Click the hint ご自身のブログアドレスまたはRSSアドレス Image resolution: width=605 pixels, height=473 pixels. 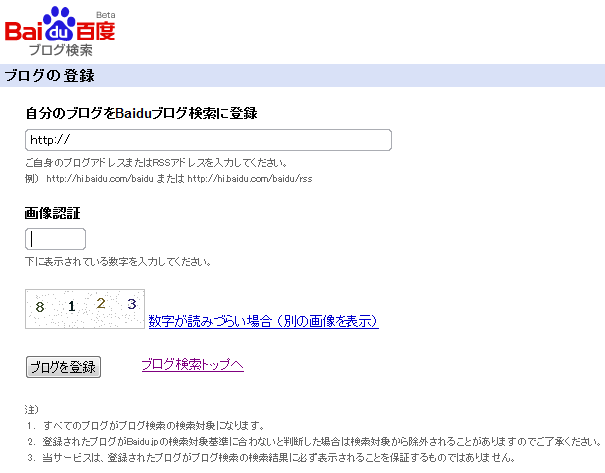(x=156, y=163)
